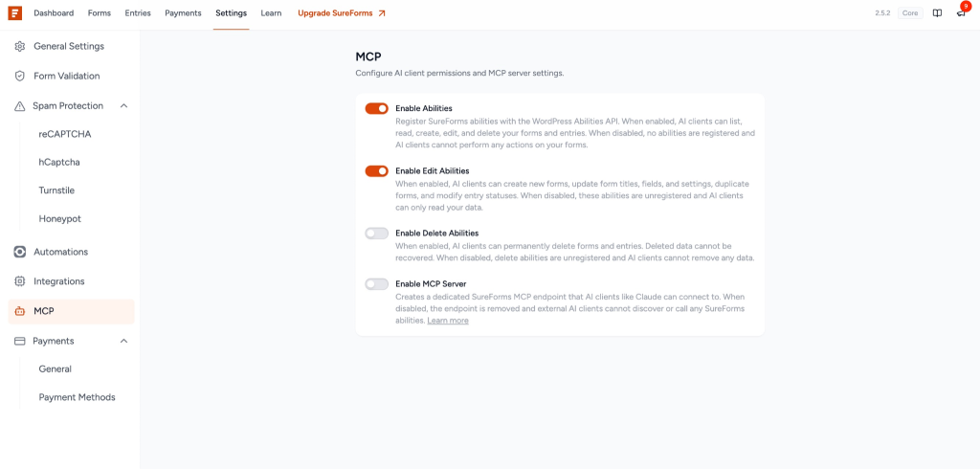Open the Learn more link

[x=448, y=321]
